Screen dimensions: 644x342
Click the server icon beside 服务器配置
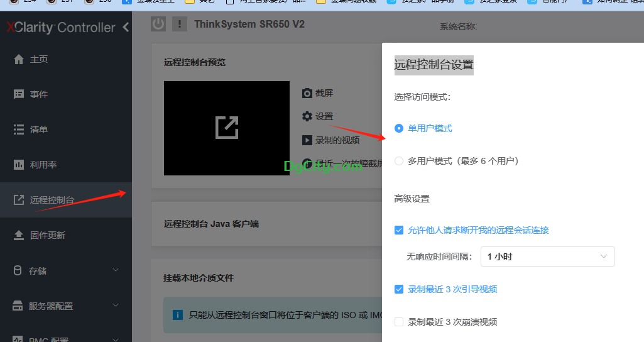[x=18, y=306]
